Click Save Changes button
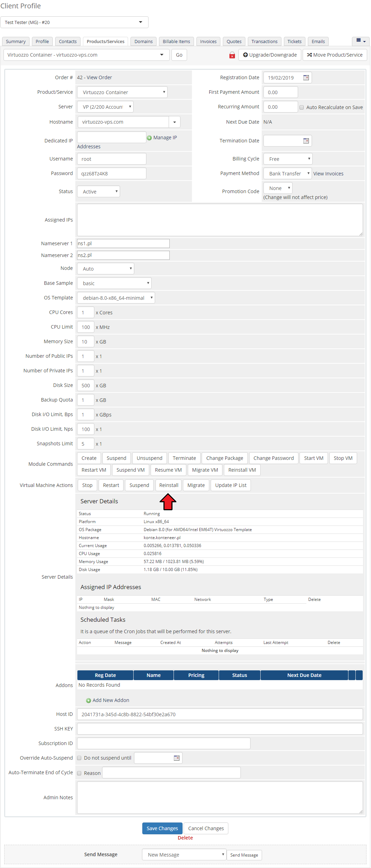This screenshot has width=371, height=868. click(x=162, y=828)
